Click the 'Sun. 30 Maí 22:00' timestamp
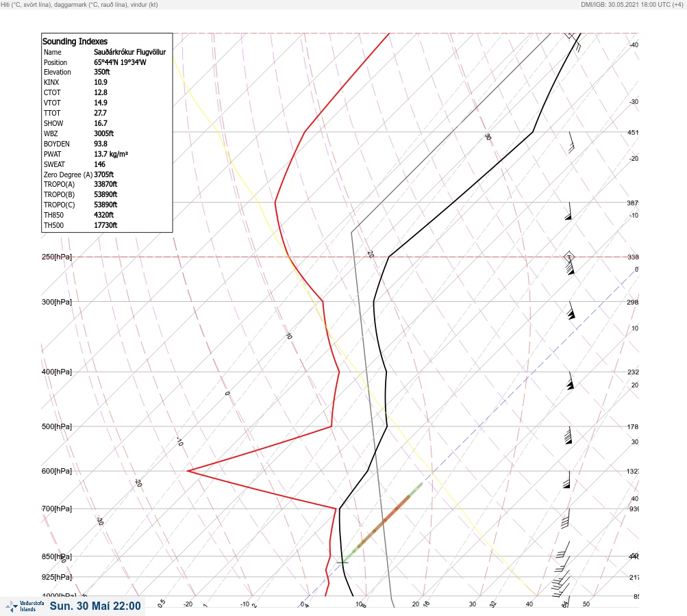 (95, 606)
